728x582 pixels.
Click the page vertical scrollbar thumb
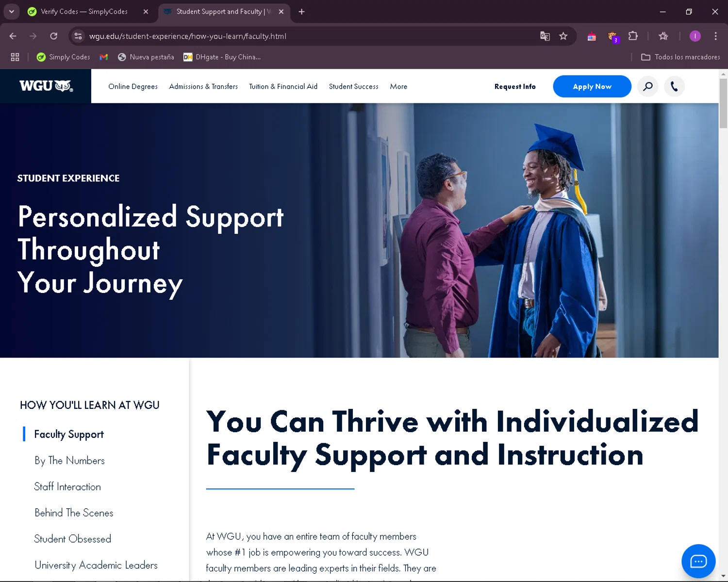(723, 103)
